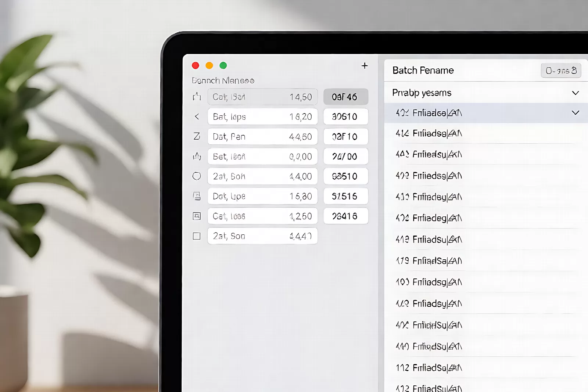Image resolution: width=588 pixels, height=392 pixels.
Task: Select the Cat 14,50 input row
Action: [x=262, y=97]
